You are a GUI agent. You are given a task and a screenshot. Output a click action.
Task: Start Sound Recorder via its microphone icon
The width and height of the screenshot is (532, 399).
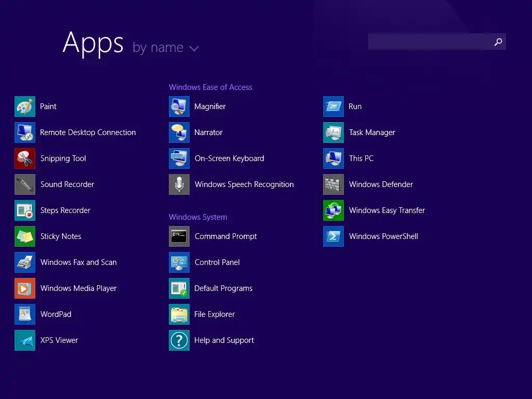(x=25, y=184)
